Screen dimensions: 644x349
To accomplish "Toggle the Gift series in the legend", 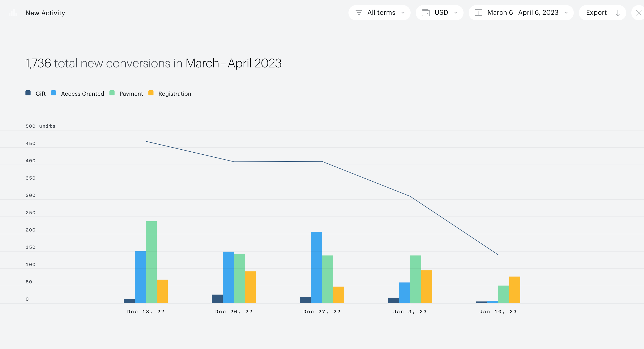I will click(x=36, y=93).
